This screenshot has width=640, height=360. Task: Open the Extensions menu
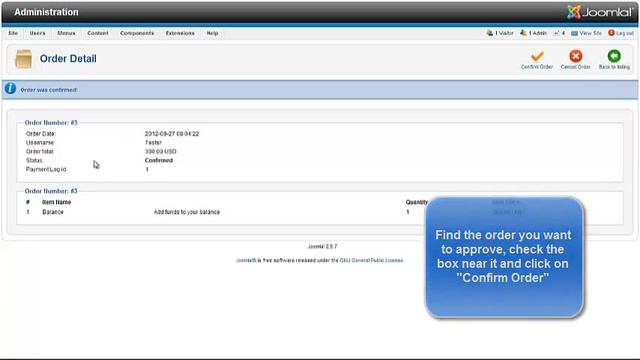(180, 33)
